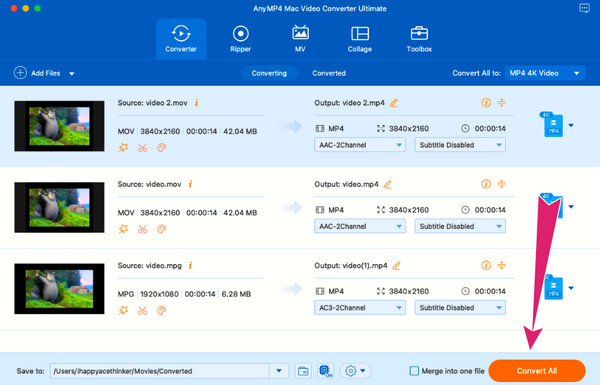Select the video.mov thumbnail
This screenshot has height=385, width=600.
(x=59, y=207)
